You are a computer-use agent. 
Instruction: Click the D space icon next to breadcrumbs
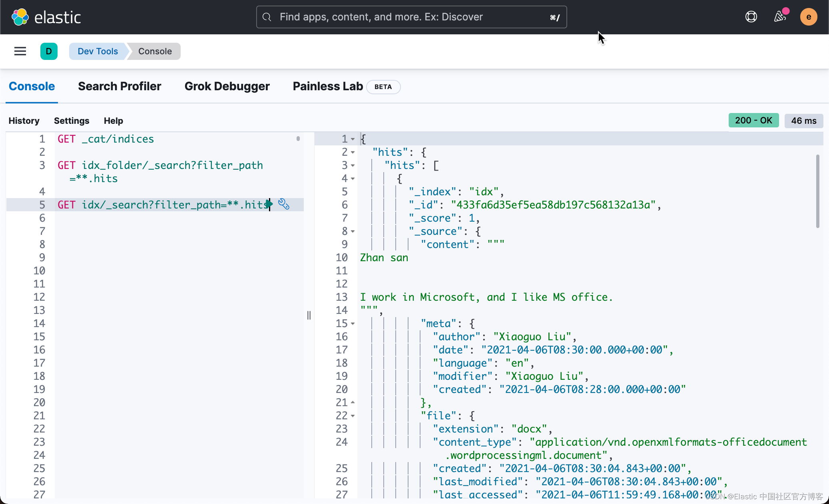[49, 51]
